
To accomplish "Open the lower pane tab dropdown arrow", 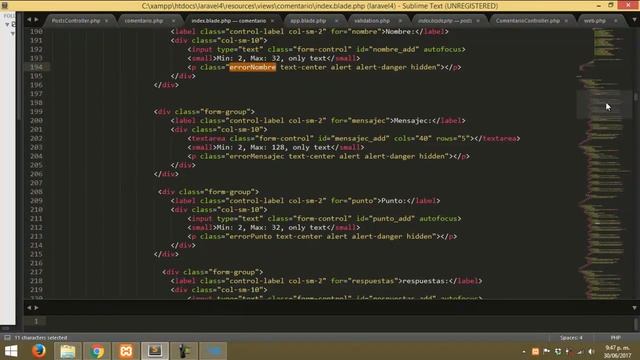I will 634,308.
